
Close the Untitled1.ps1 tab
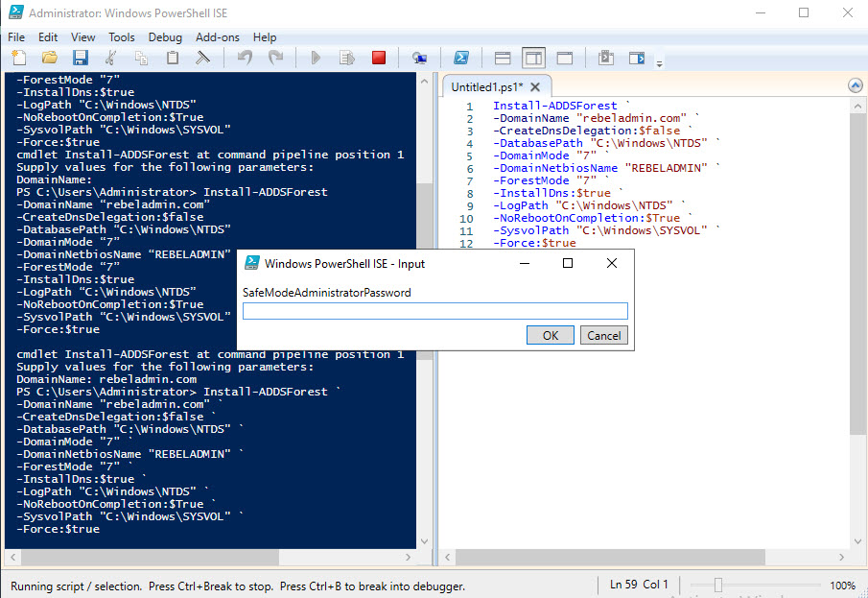tap(535, 87)
